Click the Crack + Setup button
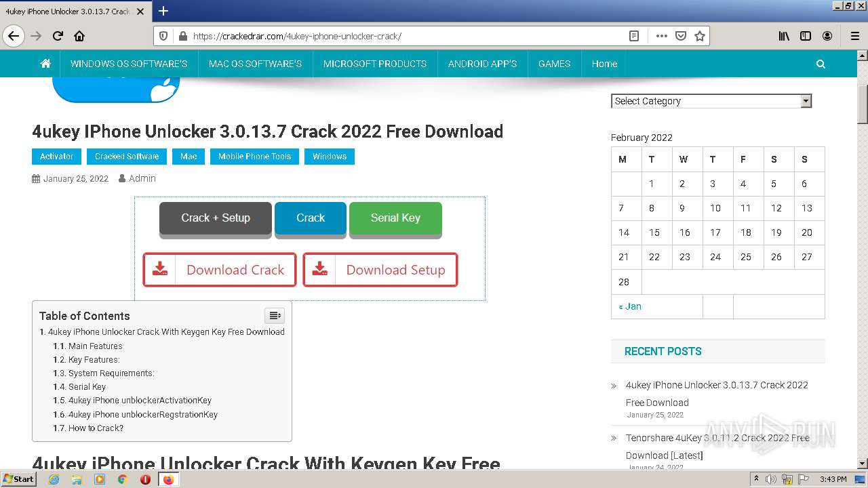Viewport: 868px width, 488px height. [216, 219]
